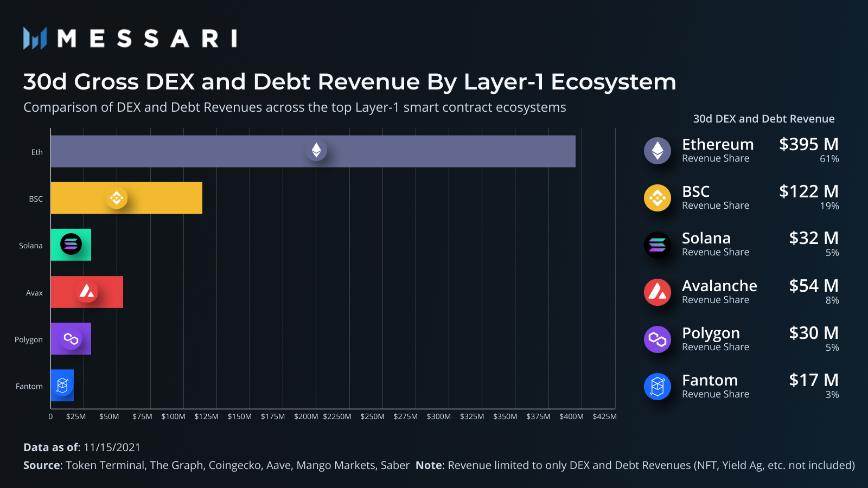Click the MESSARI wordmark text

tap(147, 38)
